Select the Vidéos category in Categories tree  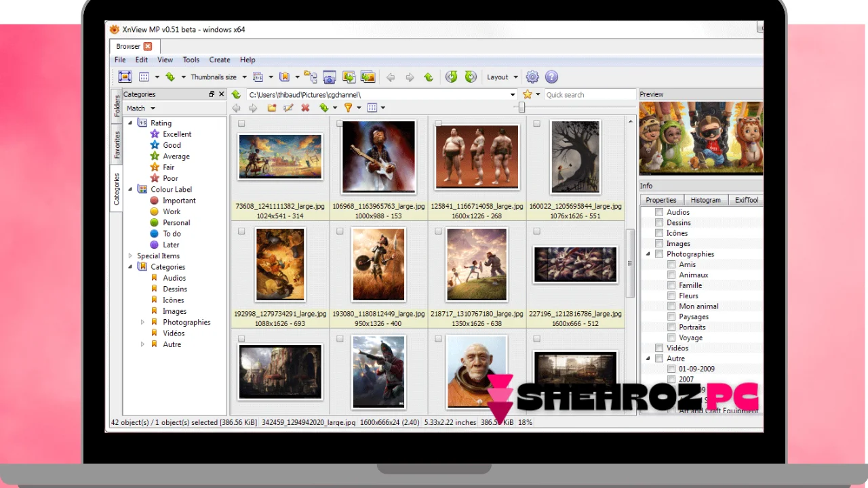pyautogui.click(x=174, y=333)
